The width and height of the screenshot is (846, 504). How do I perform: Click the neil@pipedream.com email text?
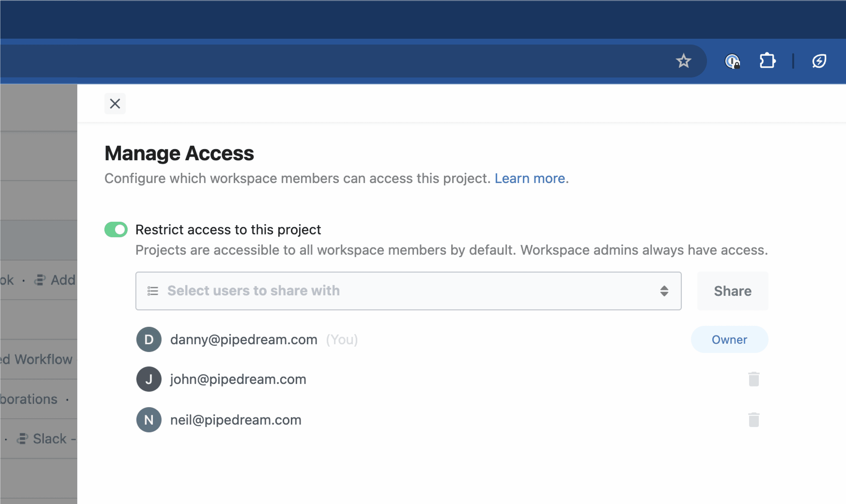tap(236, 420)
